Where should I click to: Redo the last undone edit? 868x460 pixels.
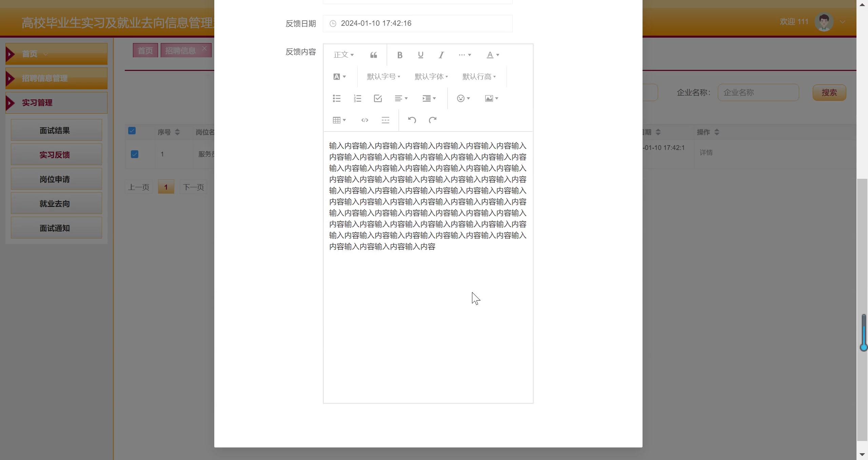tap(433, 120)
